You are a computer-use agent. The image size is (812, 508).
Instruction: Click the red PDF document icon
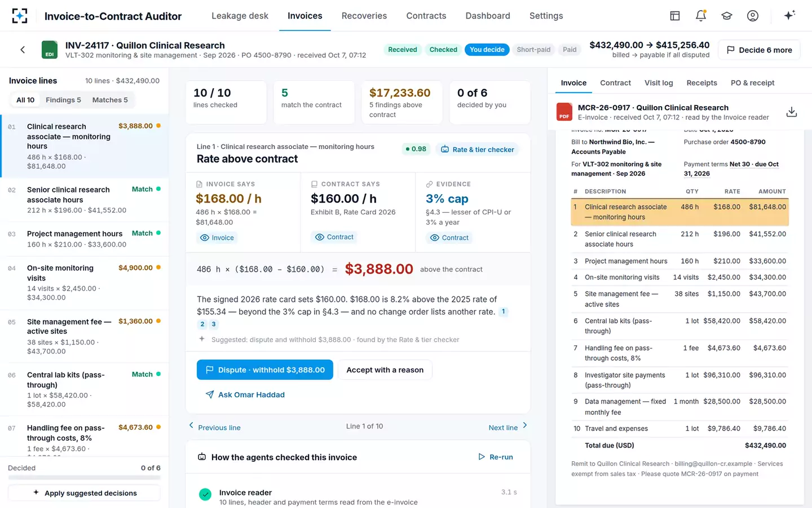click(564, 112)
